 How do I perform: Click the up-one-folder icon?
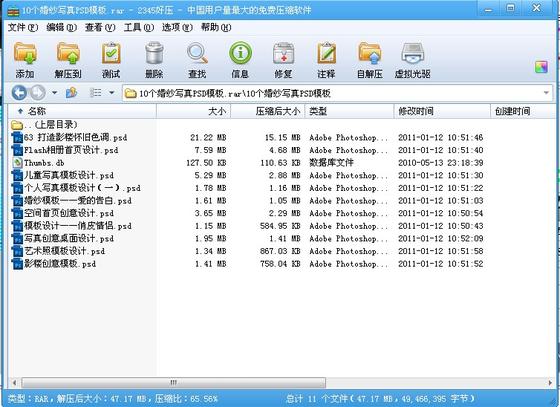click(x=71, y=93)
